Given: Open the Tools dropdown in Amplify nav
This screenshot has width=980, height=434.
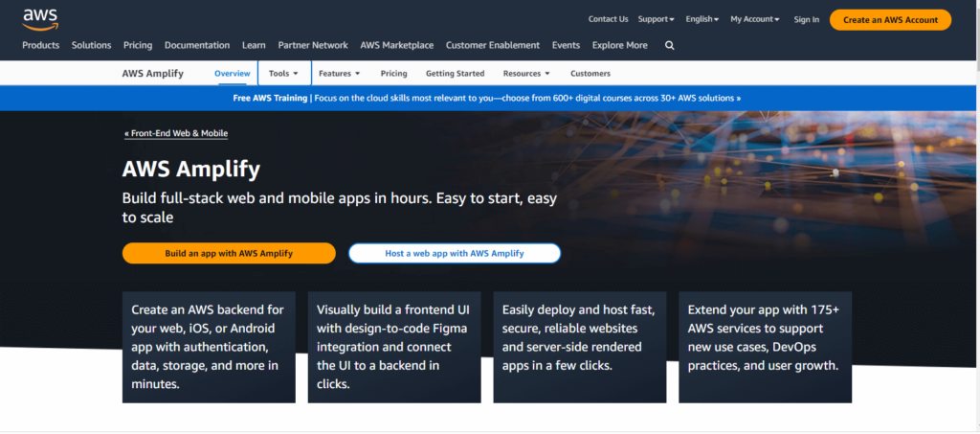Looking at the screenshot, I should coord(283,73).
